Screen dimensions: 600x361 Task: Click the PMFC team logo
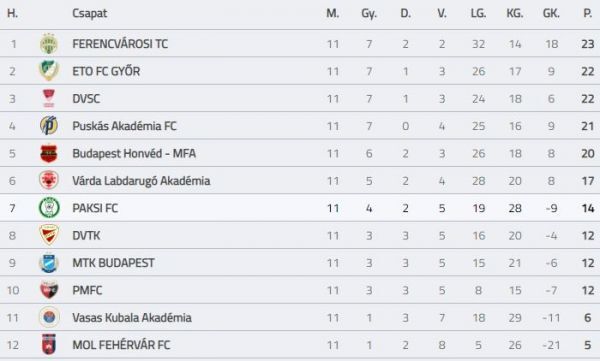tap(49, 290)
